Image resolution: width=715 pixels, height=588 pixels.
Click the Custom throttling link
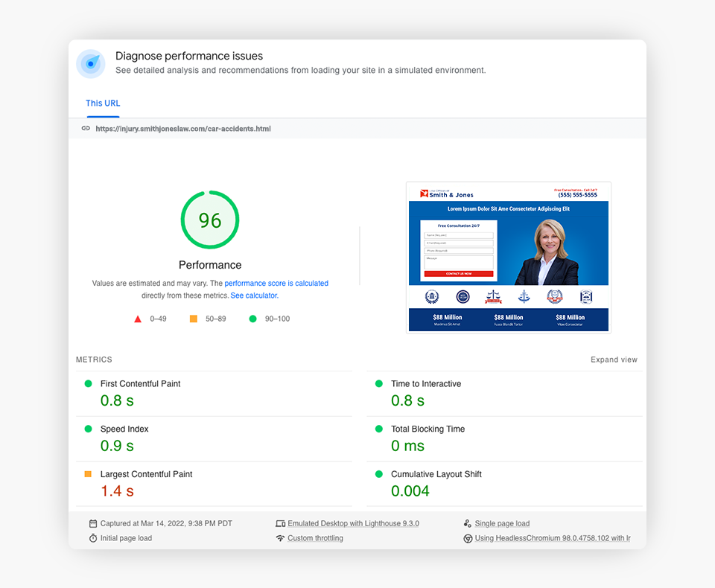click(315, 538)
